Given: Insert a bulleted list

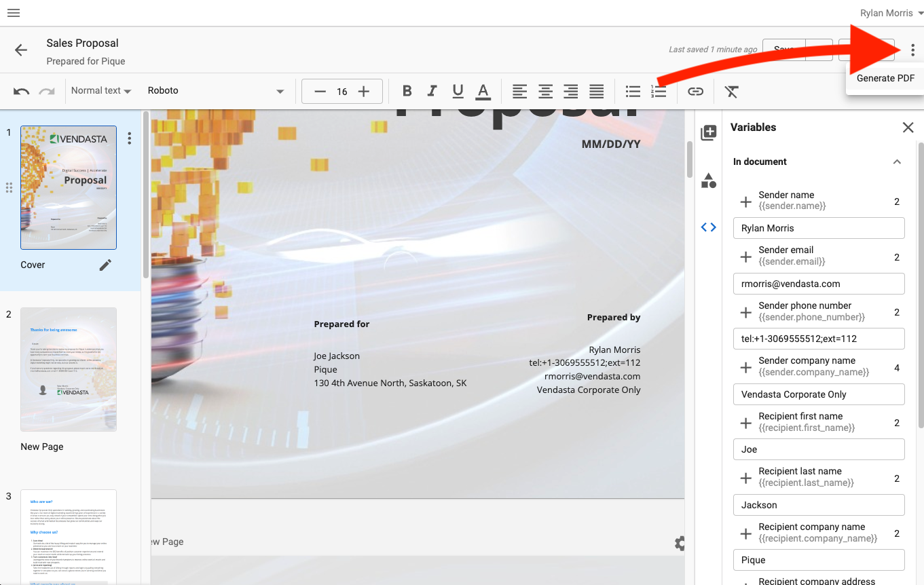Looking at the screenshot, I should [633, 91].
